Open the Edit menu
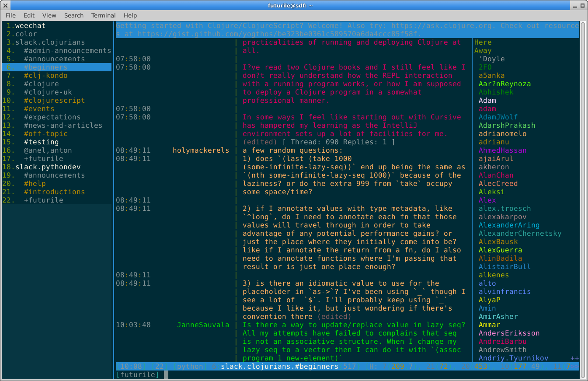588x381 pixels. click(29, 15)
